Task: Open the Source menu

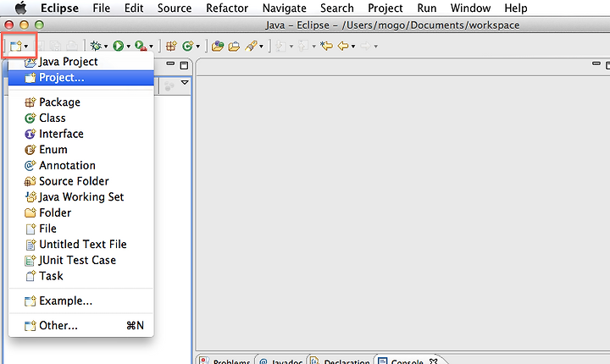Action: tap(175, 8)
